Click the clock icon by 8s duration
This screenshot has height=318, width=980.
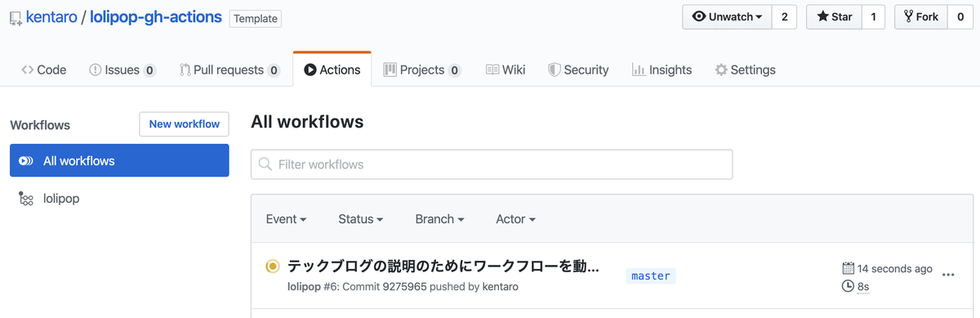(x=848, y=286)
